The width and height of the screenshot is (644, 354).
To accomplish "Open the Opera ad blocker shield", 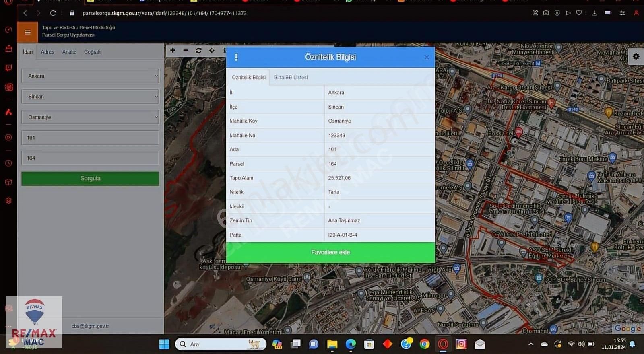I will [x=557, y=13].
